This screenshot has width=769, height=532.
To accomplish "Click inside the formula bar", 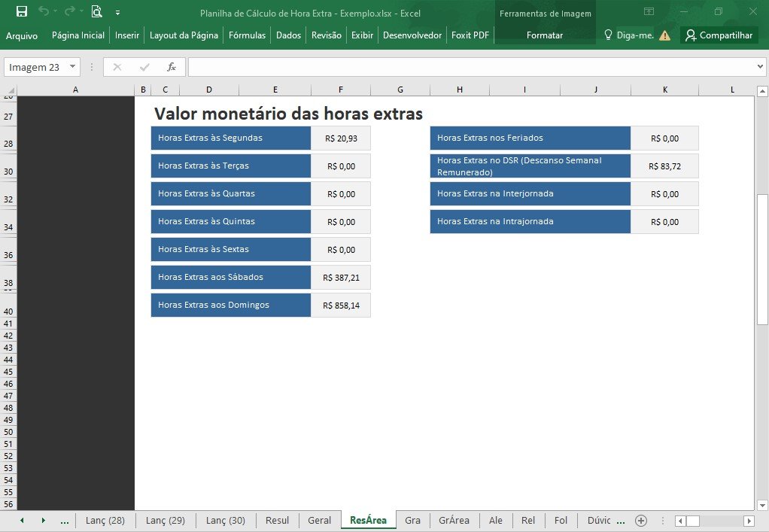I will tap(472, 67).
